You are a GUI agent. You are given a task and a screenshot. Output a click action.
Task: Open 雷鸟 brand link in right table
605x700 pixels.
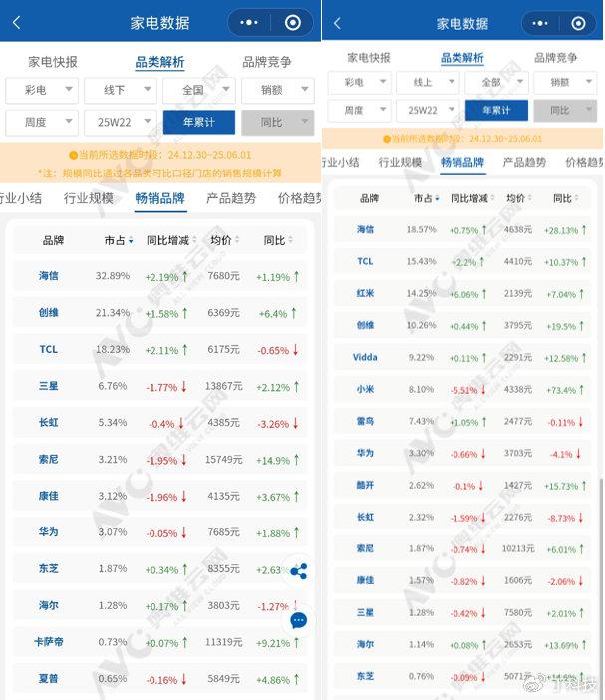pos(365,421)
